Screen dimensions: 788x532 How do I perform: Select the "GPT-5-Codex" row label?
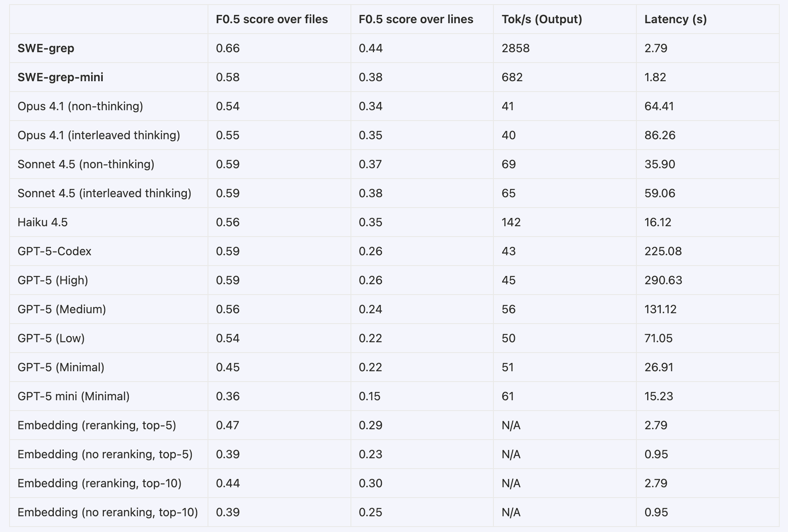pyautogui.click(x=54, y=251)
